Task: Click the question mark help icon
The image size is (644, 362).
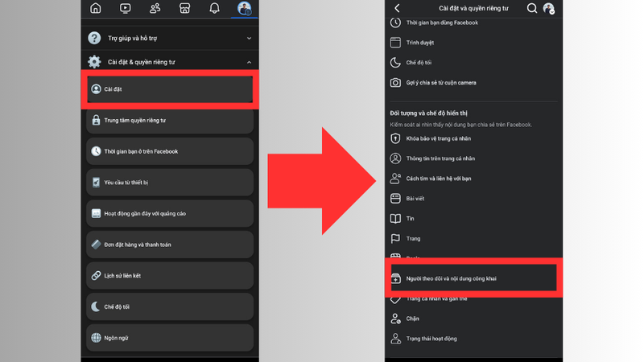Action: point(94,38)
